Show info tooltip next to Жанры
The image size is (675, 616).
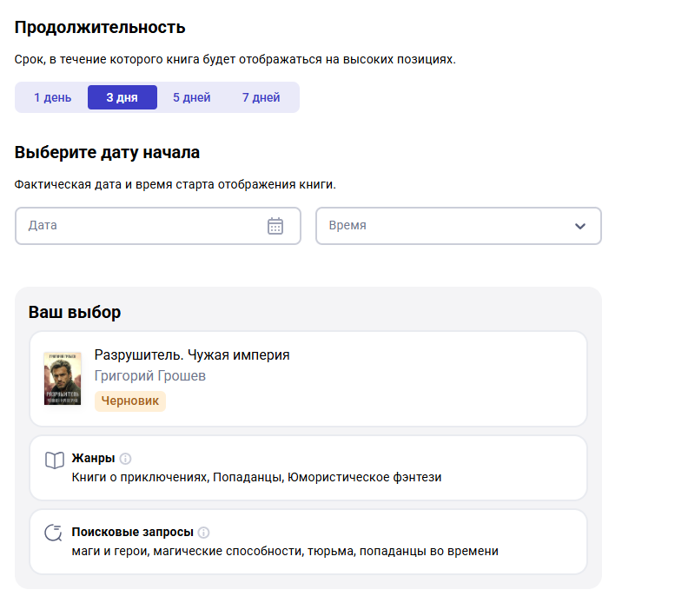[x=125, y=459]
